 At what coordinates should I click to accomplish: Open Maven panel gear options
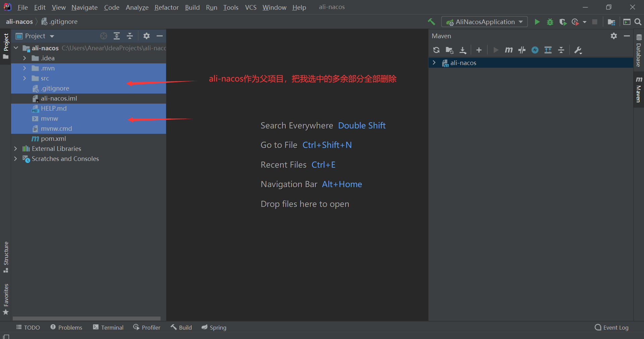(x=614, y=36)
